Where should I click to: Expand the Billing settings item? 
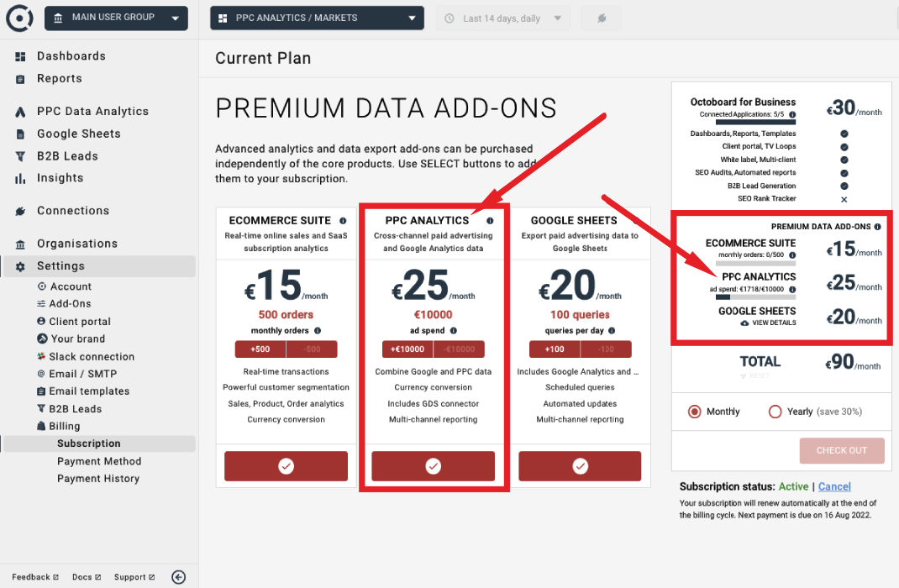pyautogui.click(x=64, y=426)
